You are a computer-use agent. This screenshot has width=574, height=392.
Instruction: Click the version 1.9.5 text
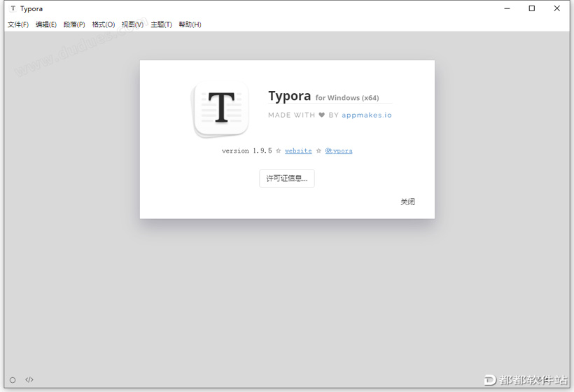coord(246,150)
